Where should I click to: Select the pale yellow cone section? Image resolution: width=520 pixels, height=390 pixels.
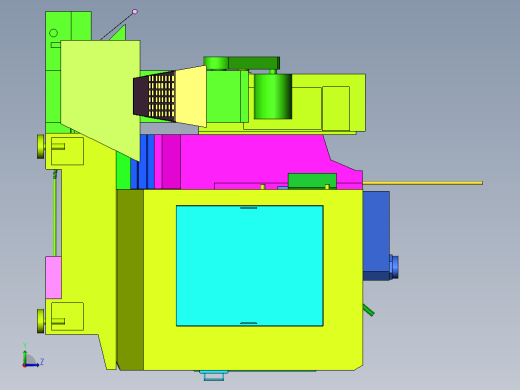191,96
